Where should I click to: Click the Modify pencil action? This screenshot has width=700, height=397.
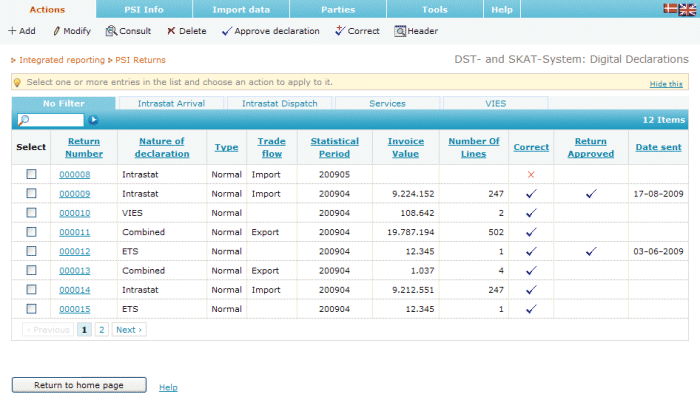(x=72, y=31)
